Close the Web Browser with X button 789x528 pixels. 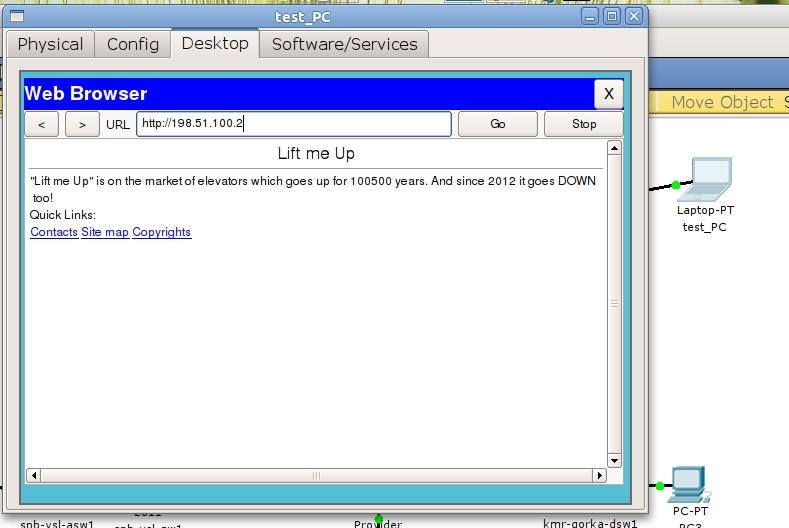point(608,93)
